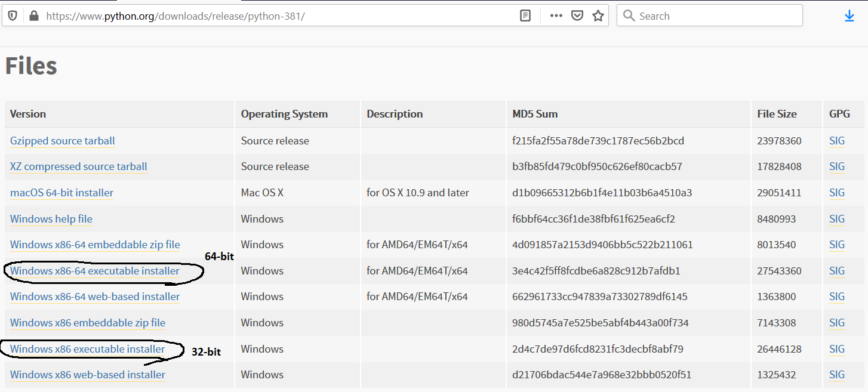Open SIG link for XZ compressed tarball
Screen dimensions: 868x392
(837, 166)
